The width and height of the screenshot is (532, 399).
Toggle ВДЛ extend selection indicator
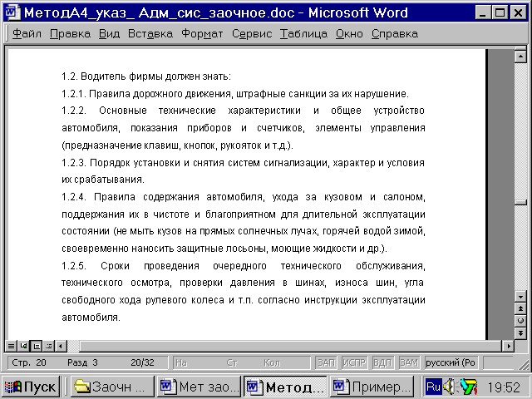click(382, 362)
